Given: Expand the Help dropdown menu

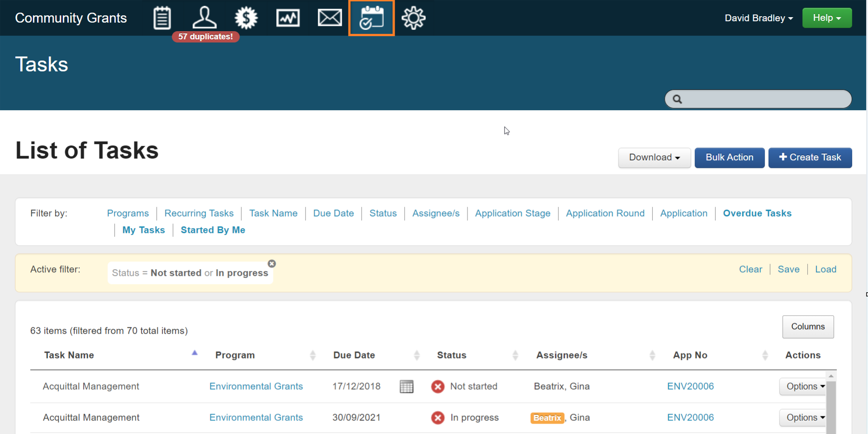Looking at the screenshot, I should [826, 18].
